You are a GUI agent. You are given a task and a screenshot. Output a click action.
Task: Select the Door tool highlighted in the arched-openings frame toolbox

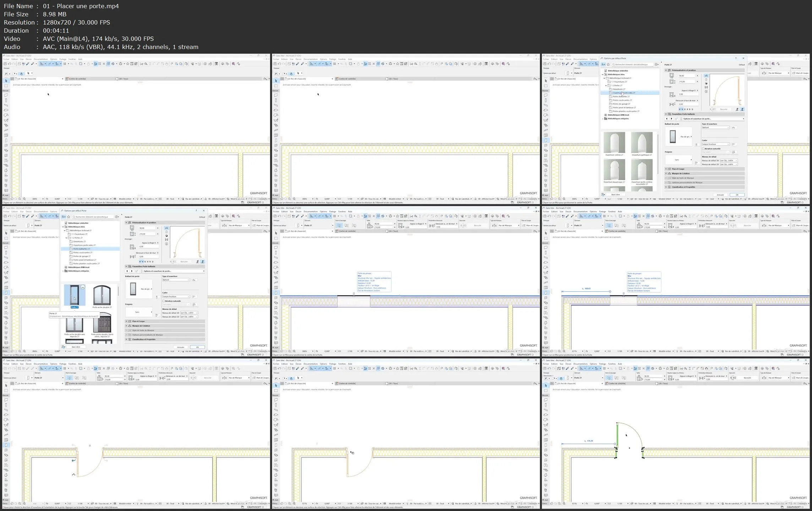click(546, 140)
